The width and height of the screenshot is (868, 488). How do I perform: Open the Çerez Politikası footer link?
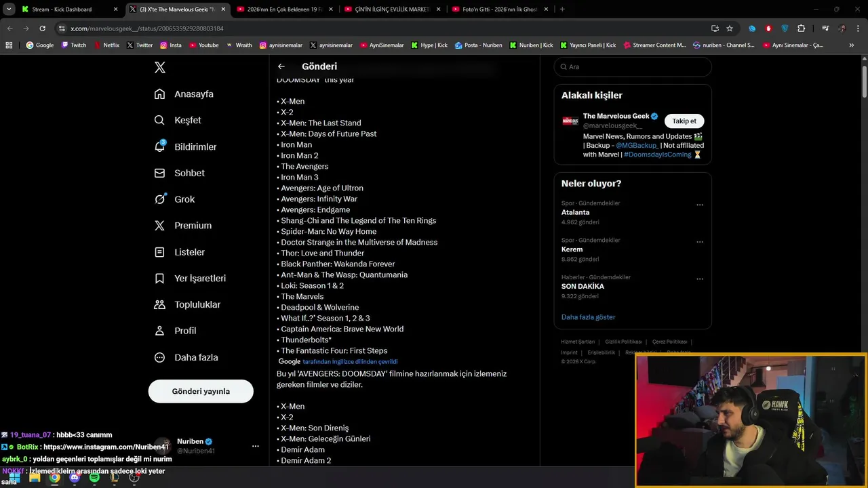(669, 342)
